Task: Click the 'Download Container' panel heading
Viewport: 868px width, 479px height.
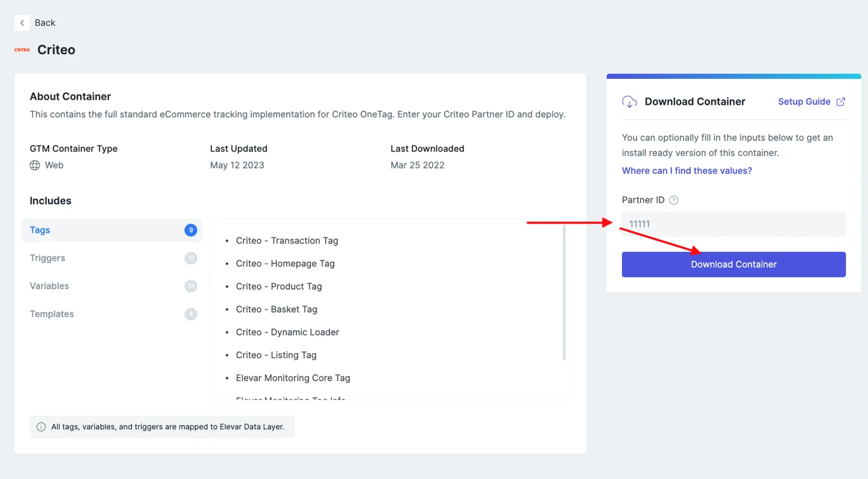Action: click(x=695, y=102)
